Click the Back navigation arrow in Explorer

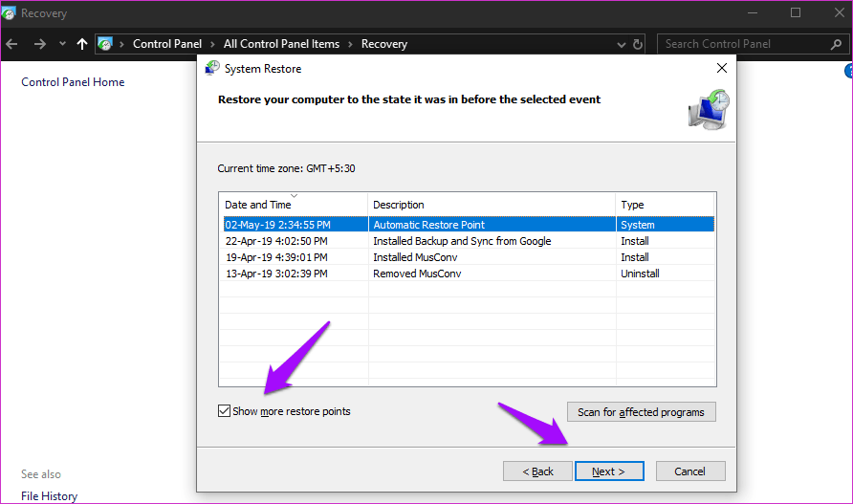[12, 44]
